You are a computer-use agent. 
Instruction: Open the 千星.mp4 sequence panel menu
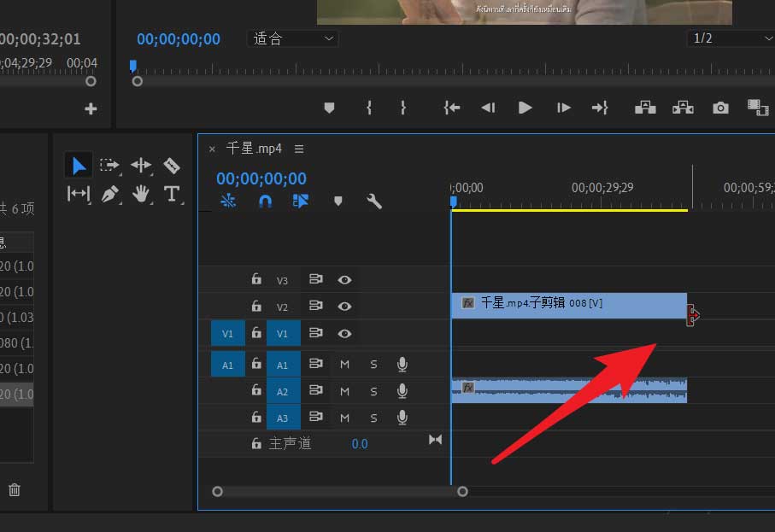(x=299, y=149)
